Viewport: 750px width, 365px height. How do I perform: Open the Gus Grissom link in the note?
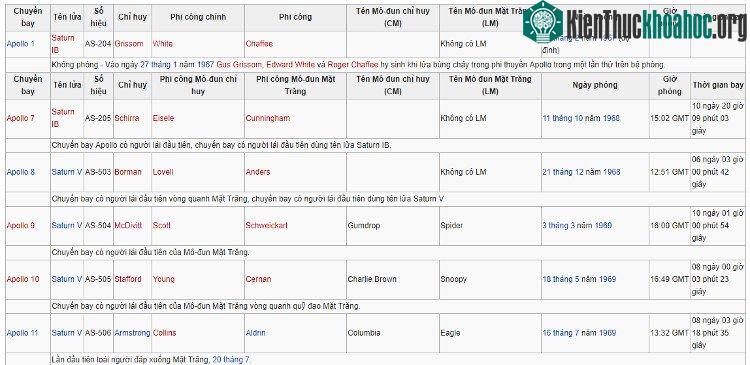[239, 65]
